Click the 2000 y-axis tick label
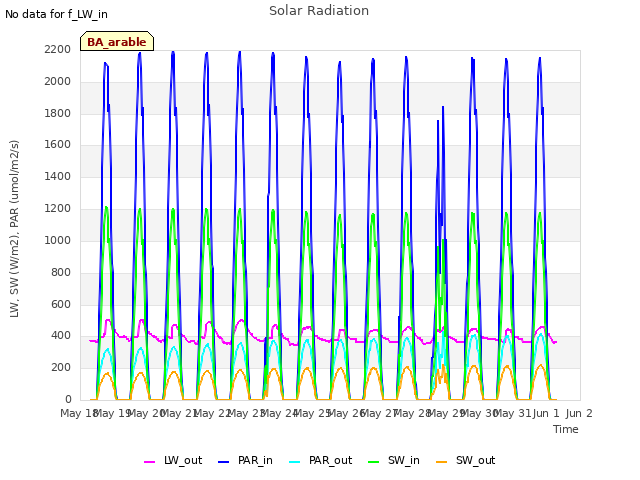Screen dimensions: 640x480 click(58, 82)
